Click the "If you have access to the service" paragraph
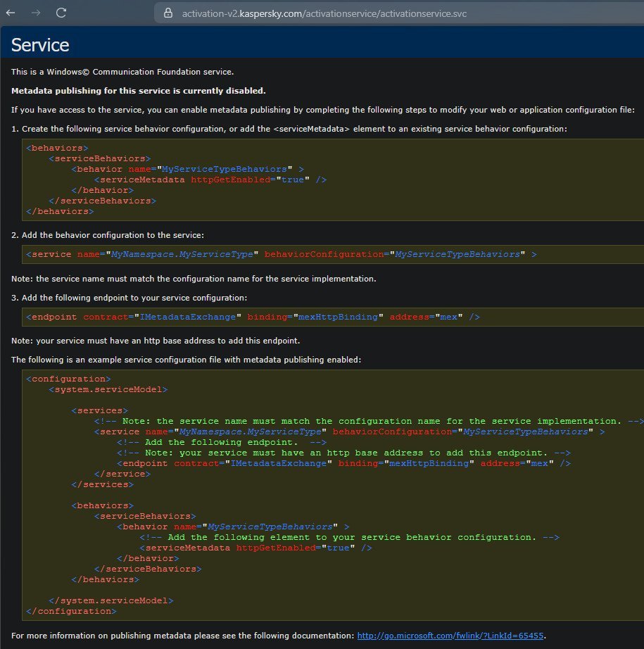The image size is (644, 649). [323, 110]
